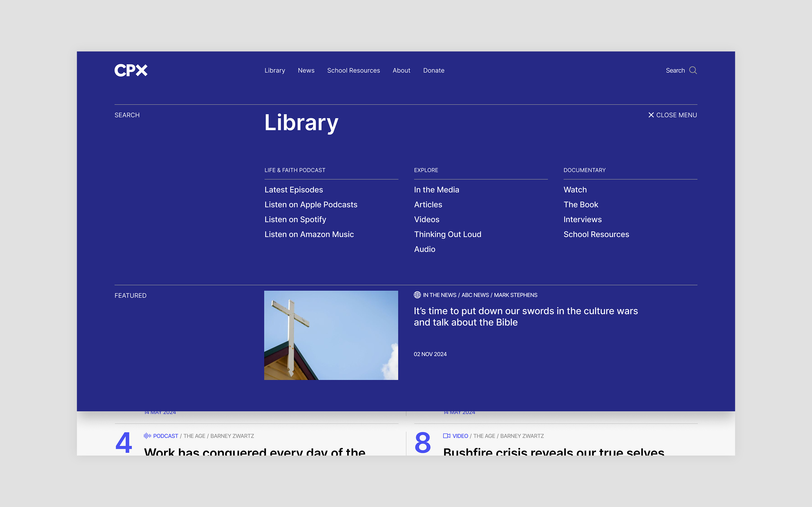Open the News menu item

(x=306, y=70)
